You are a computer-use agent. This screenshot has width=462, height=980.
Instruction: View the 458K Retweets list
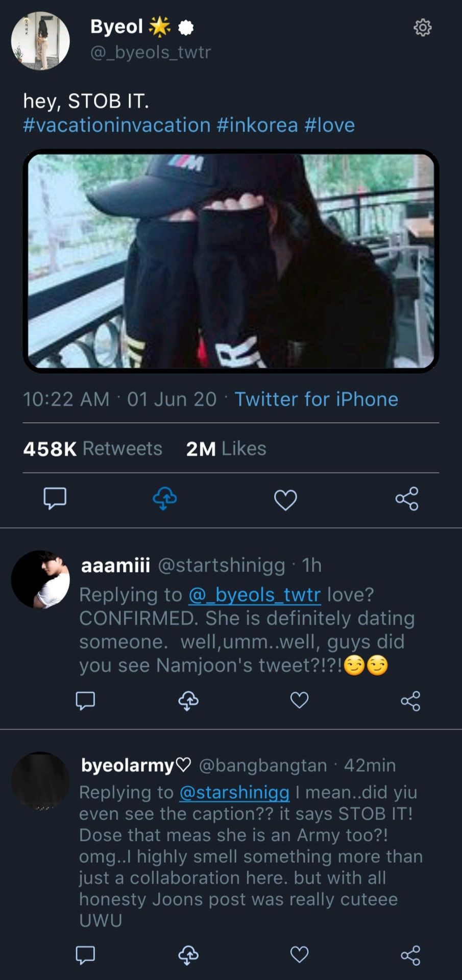93,449
